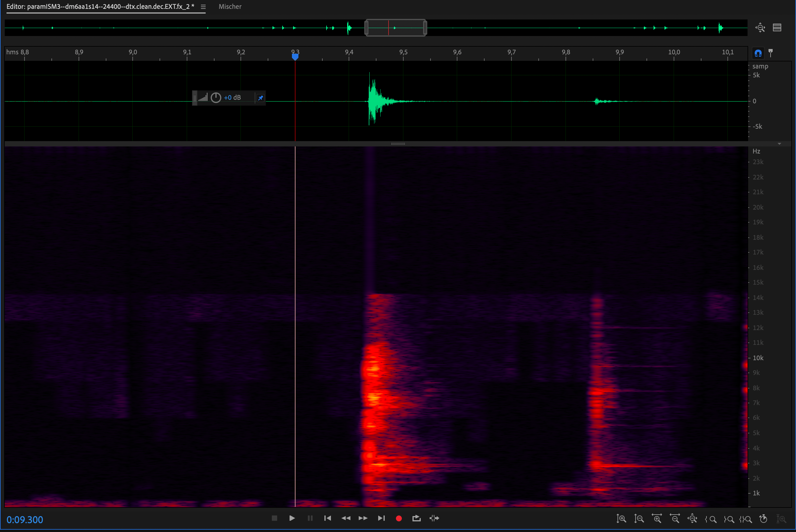Open the channel display icon beside overview

(777, 27)
